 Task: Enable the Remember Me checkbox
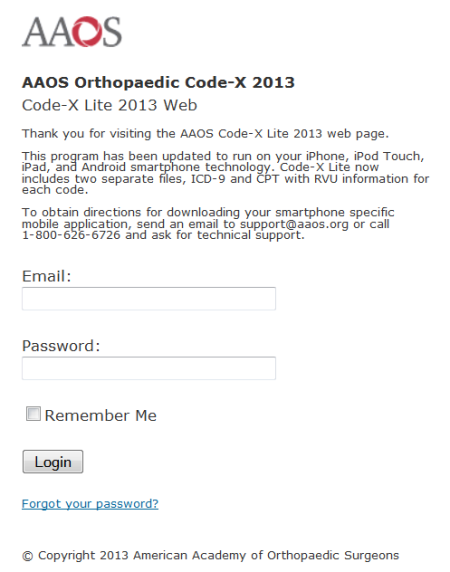tap(33, 414)
